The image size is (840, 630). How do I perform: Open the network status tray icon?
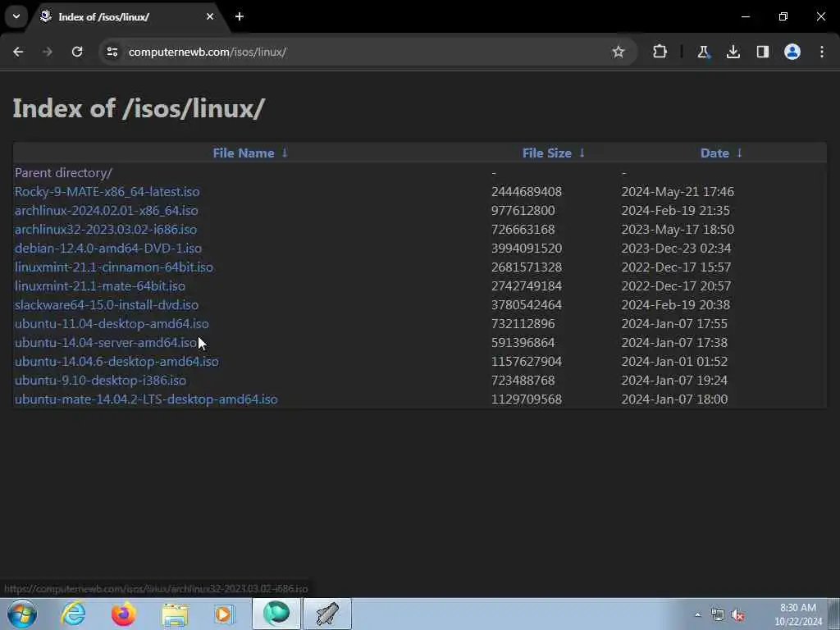717,614
